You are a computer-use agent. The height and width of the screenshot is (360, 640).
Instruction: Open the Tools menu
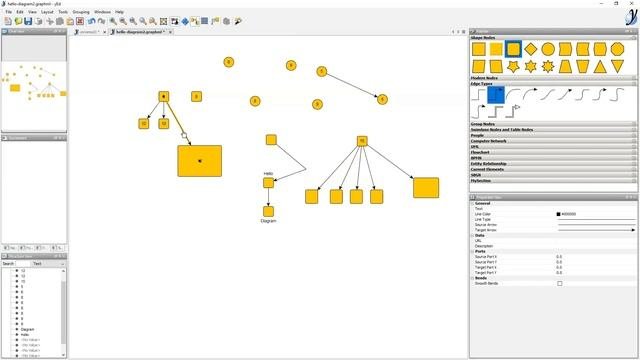click(63, 12)
